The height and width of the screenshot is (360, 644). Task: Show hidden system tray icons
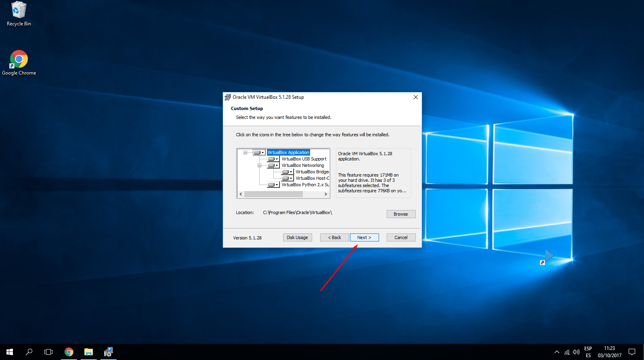[557, 352]
